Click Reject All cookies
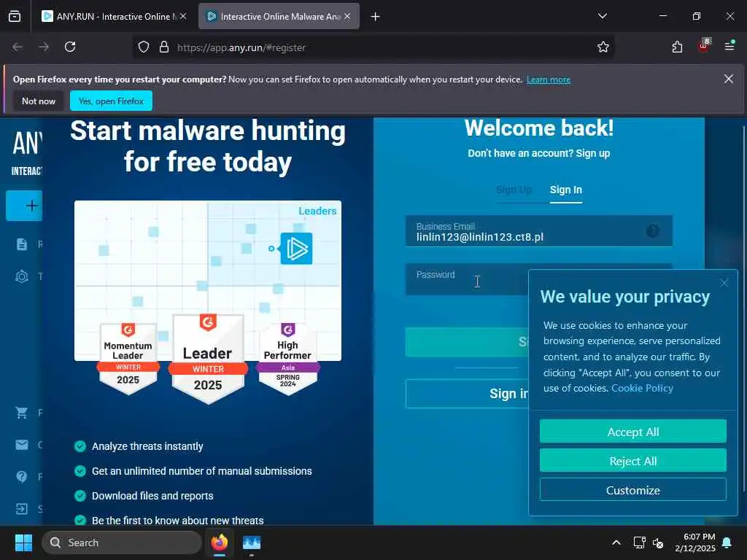This screenshot has height=560, width=747. (x=632, y=461)
